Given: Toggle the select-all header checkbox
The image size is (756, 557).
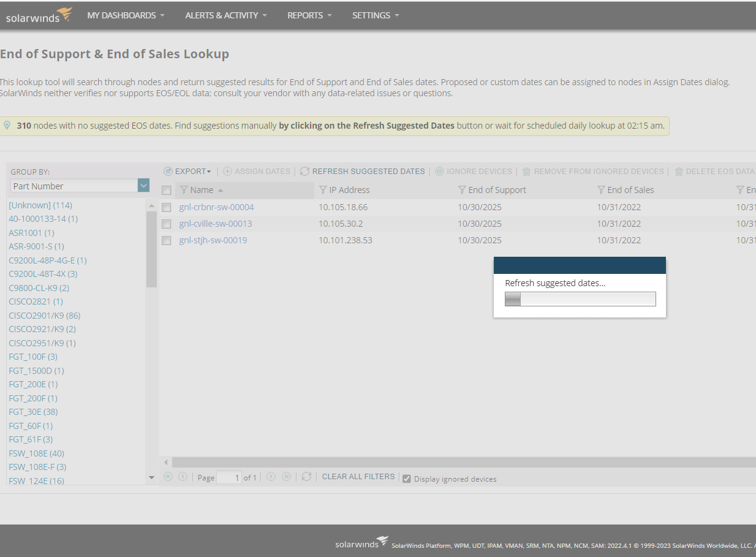Looking at the screenshot, I should click(x=166, y=191).
